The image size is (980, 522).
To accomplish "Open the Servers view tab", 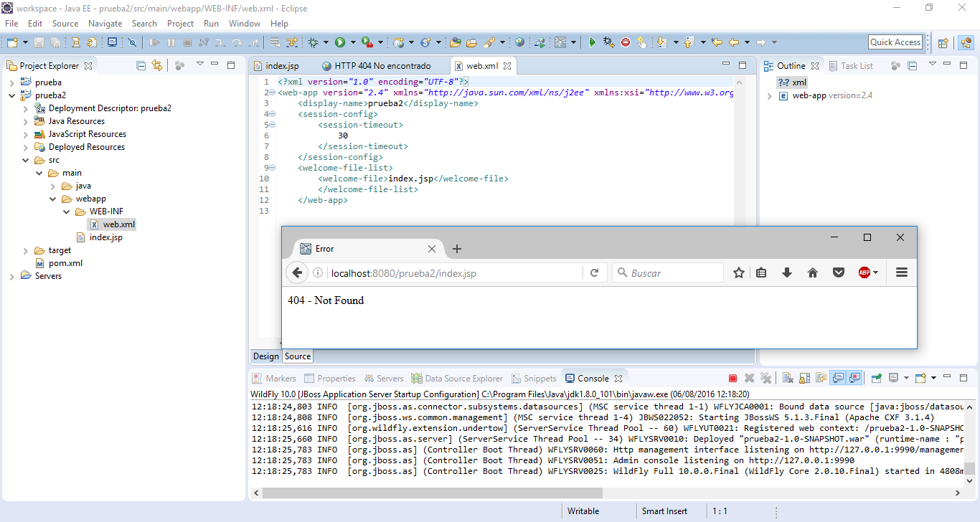I will pos(384,378).
